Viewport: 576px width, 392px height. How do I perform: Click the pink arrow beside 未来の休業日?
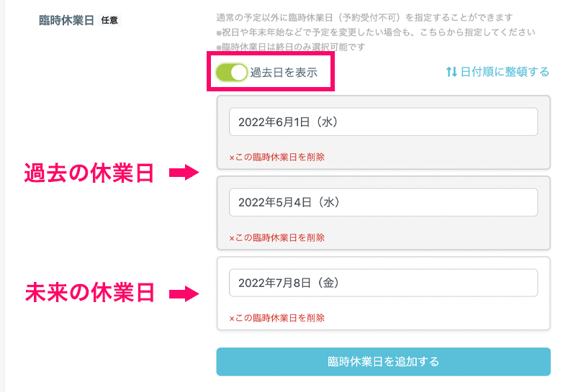[x=184, y=293]
